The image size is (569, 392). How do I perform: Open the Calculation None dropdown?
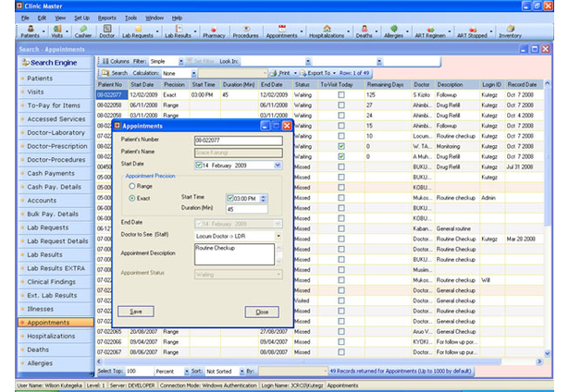pyautogui.click(x=193, y=73)
